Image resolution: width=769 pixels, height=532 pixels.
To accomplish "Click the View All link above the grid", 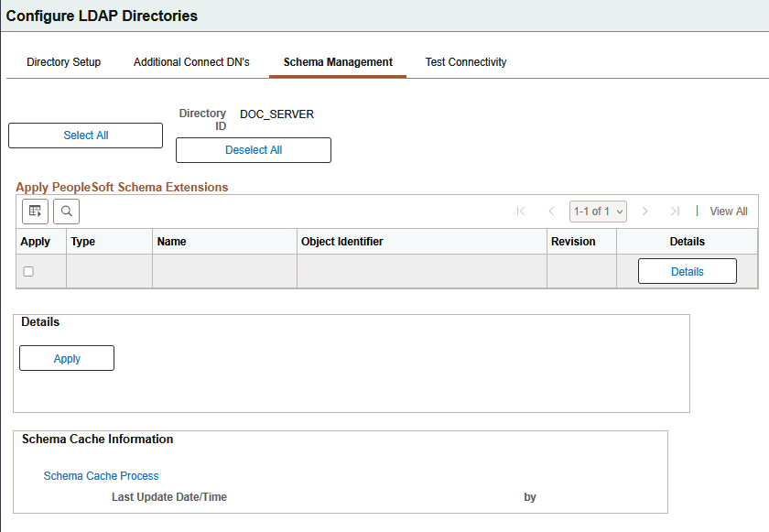I will pyautogui.click(x=728, y=211).
